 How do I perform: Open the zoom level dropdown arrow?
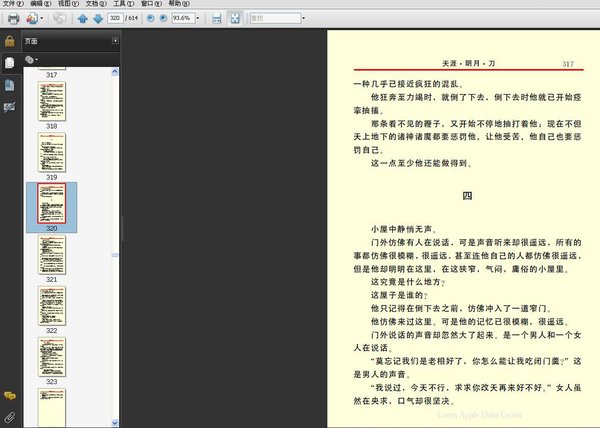(x=198, y=18)
